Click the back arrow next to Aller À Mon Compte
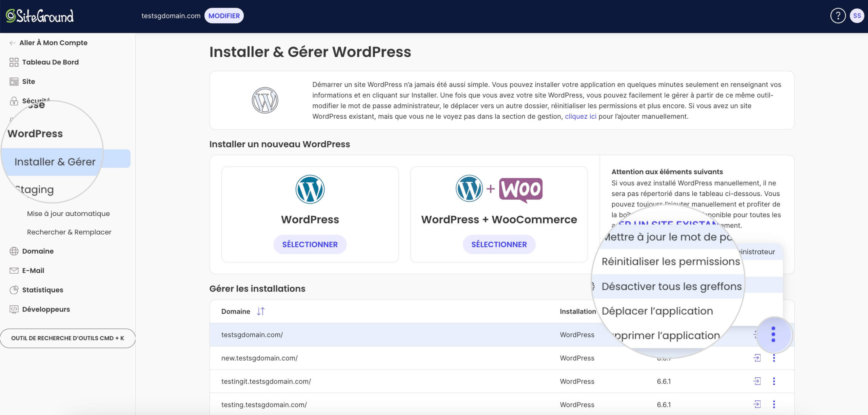 click(x=13, y=43)
